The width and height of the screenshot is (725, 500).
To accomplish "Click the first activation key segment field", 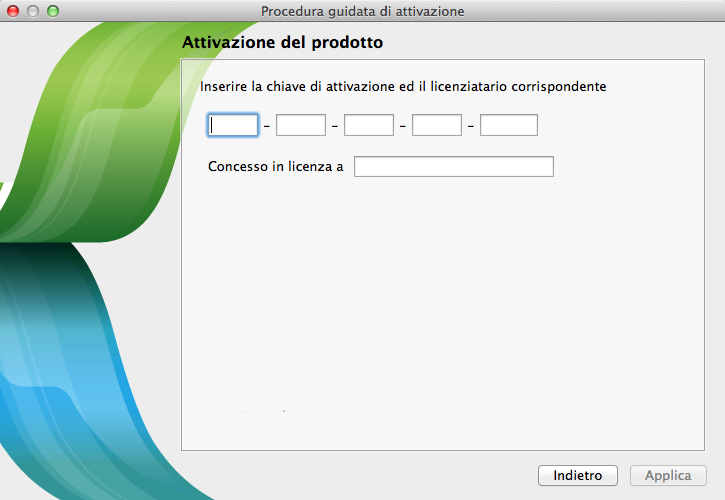I will tap(233, 125).
